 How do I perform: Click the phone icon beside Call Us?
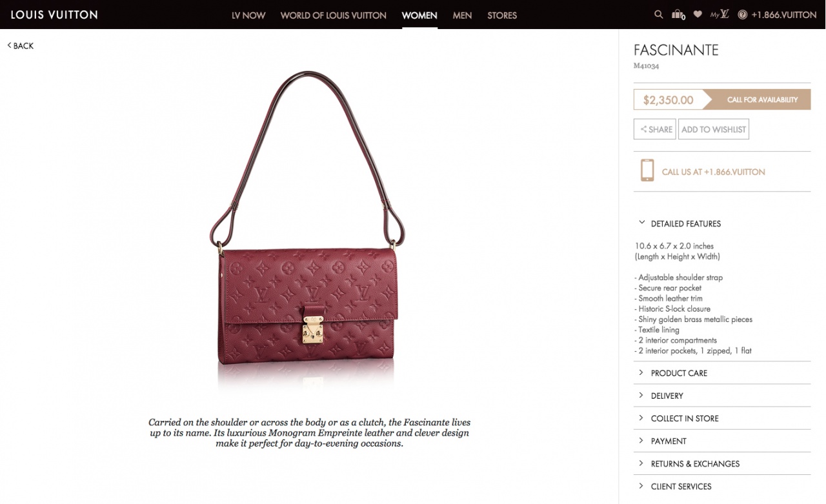click(x=647, y=170)
